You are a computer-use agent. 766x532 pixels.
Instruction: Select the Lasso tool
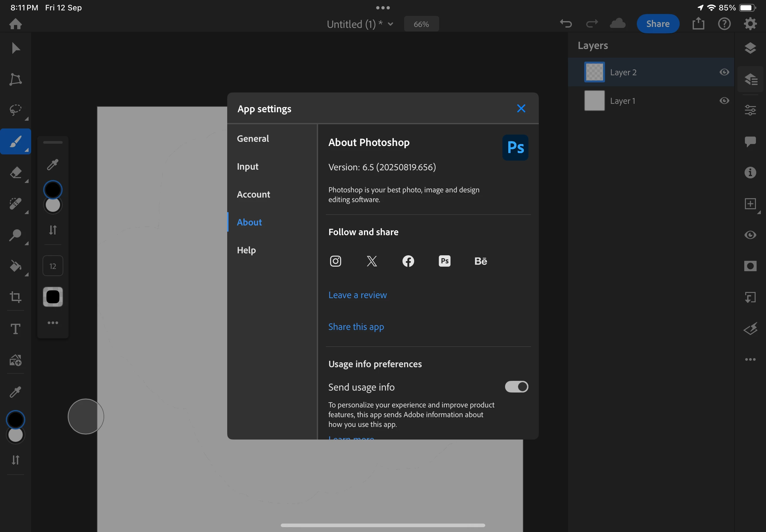point(15,110)
